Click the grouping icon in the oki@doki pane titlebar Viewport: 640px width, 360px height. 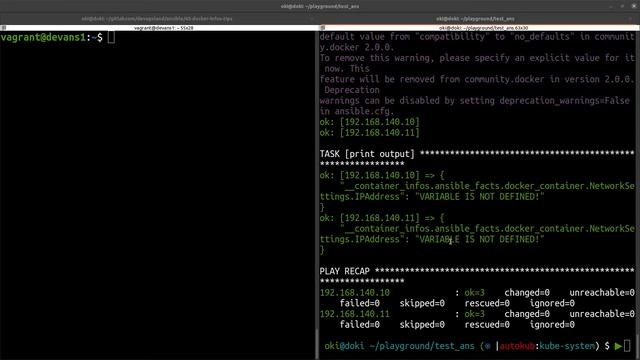(322, 28)
